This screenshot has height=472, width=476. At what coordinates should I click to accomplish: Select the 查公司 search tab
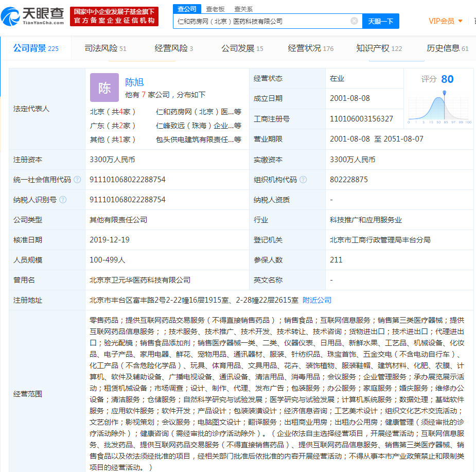pyautogui.click(x=187, y=9)
